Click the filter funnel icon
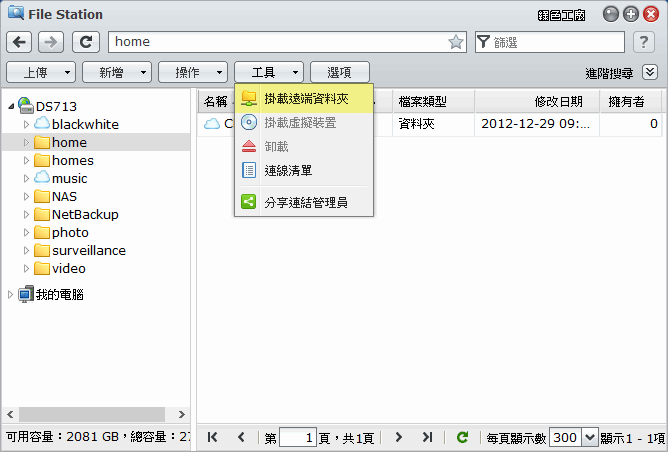Screen dimensions: 668x452 483,42
